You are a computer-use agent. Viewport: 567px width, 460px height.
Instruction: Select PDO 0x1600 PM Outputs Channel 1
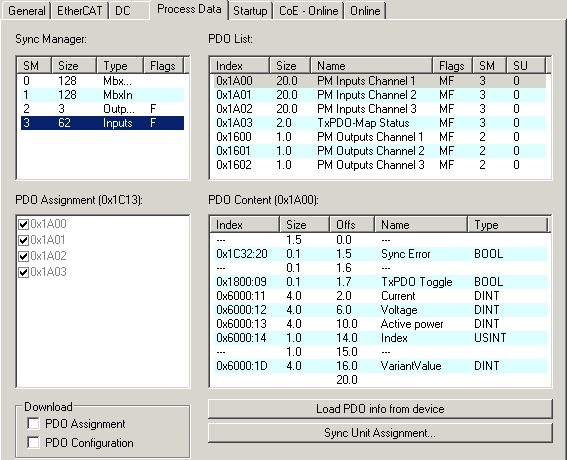[379, 137]
